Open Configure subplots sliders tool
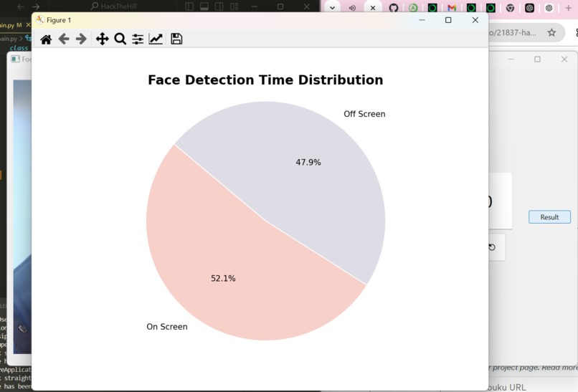Image resolution: width=578 pixels, height=392 pixels. pos(138,39)
